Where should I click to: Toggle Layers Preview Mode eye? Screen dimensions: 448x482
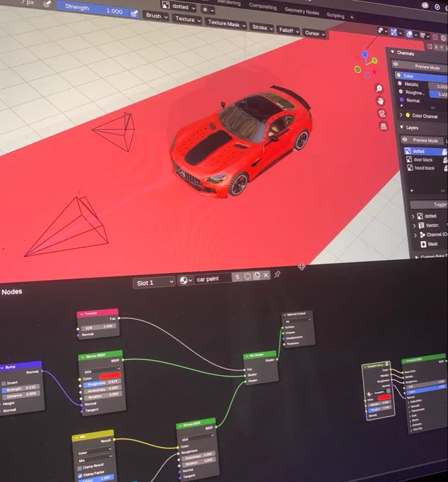tap(405, 140)
